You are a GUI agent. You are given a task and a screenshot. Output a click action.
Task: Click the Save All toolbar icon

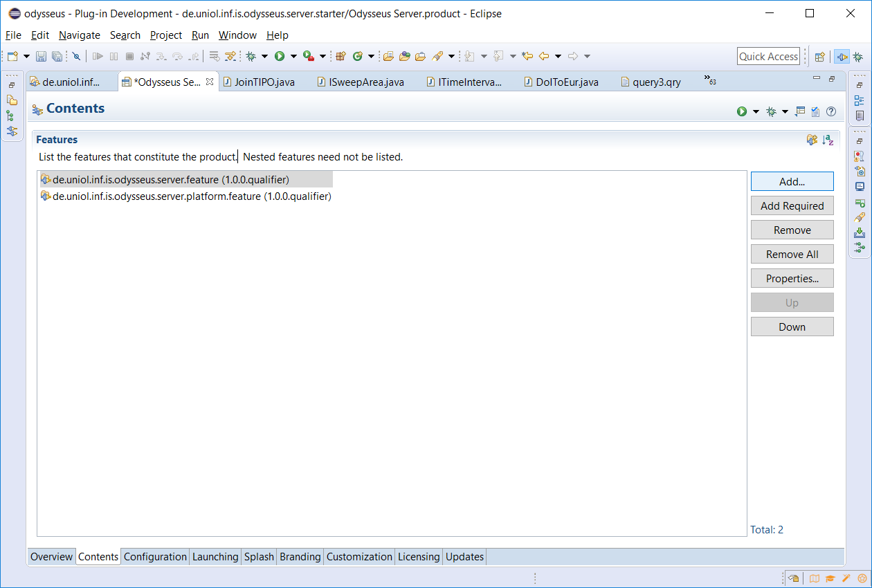click(57, 56)
